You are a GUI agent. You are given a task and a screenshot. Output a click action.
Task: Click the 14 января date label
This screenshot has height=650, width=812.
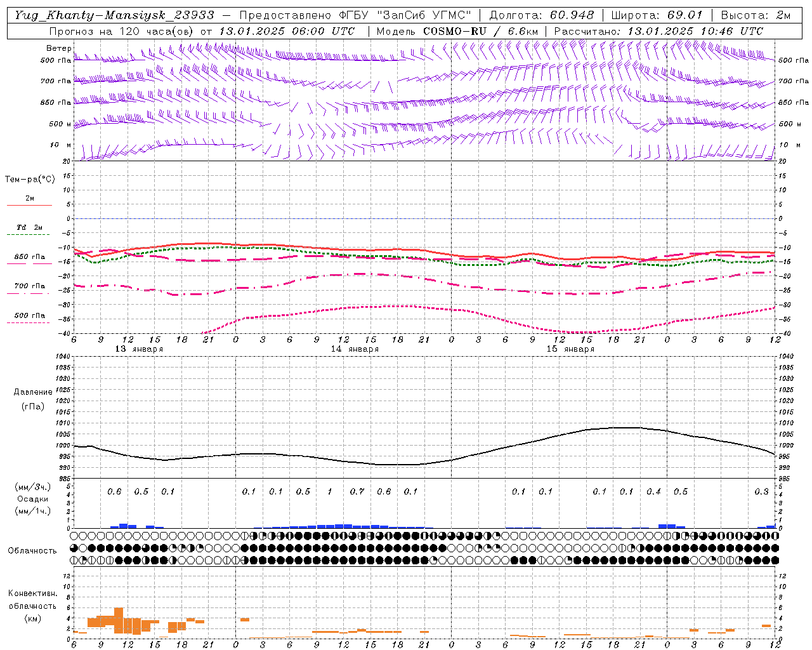355,349
